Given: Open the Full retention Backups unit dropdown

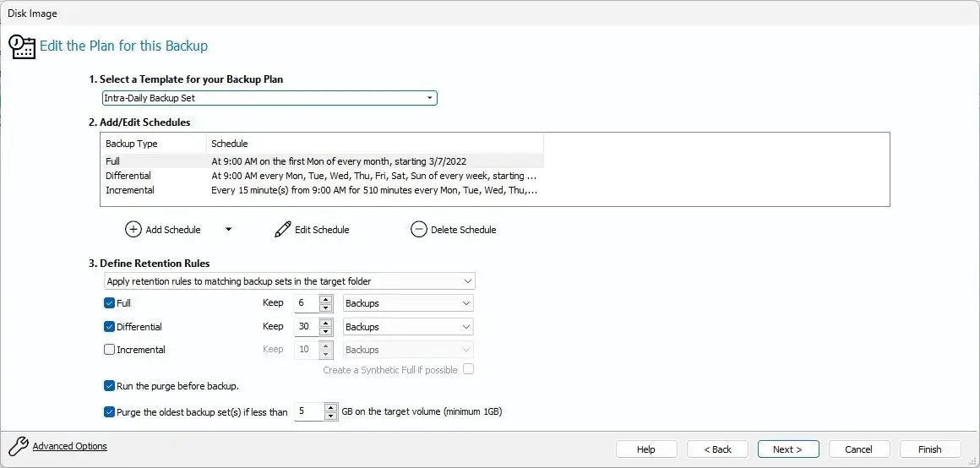Looking at the screenshot, I should point(408,303).
